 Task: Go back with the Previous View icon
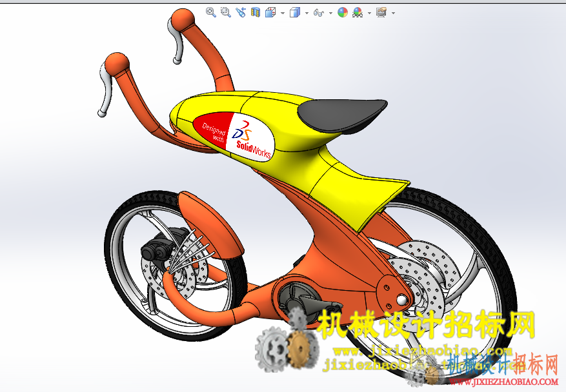pos(241,12)
